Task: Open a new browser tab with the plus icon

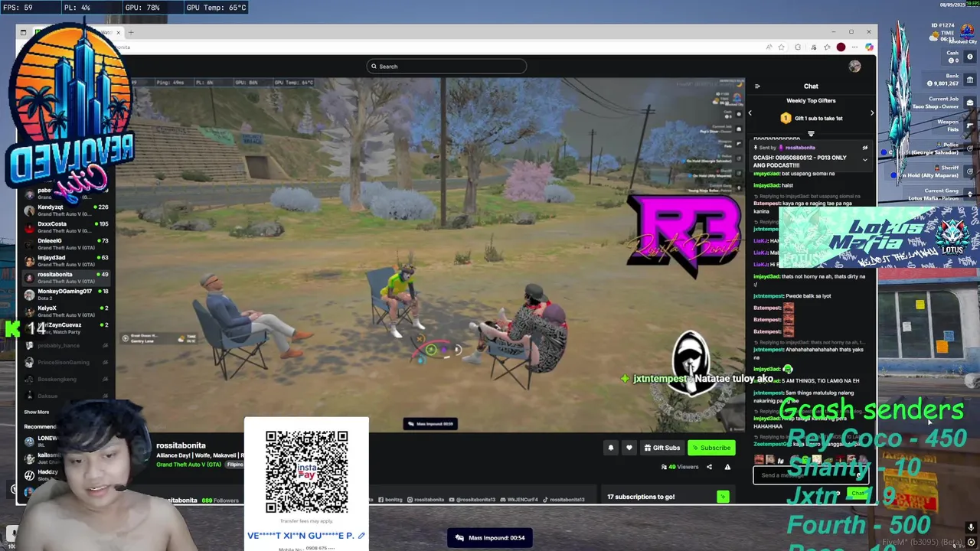Action: tap(131, 32)
